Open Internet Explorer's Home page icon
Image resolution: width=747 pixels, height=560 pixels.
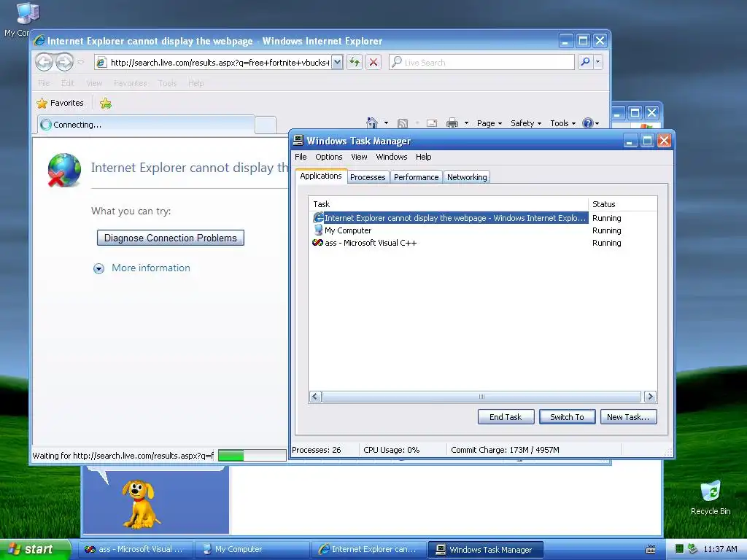click(x=372, y=122)
